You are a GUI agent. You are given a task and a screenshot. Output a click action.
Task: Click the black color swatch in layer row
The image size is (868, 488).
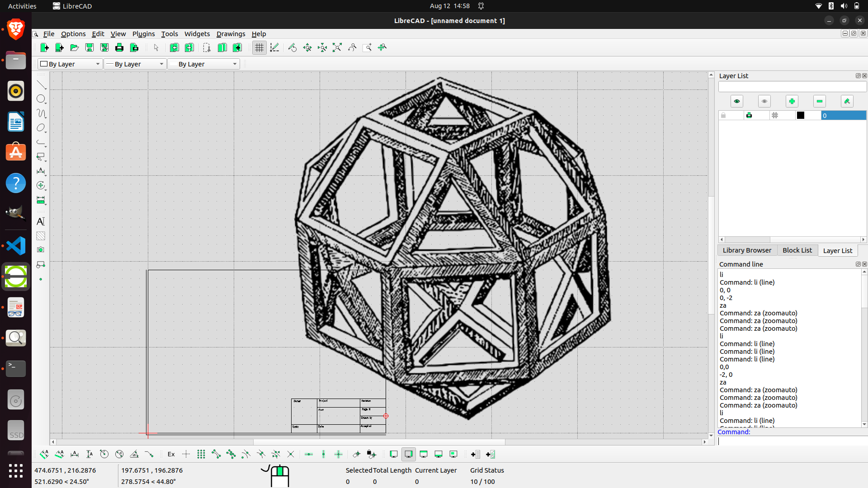click(801, 115)
